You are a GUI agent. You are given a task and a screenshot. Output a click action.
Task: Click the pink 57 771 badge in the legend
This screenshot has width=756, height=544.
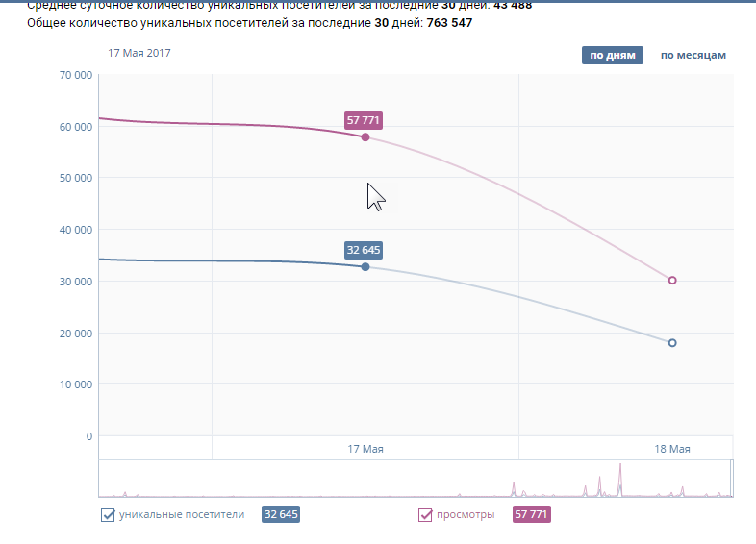point(532,515)
